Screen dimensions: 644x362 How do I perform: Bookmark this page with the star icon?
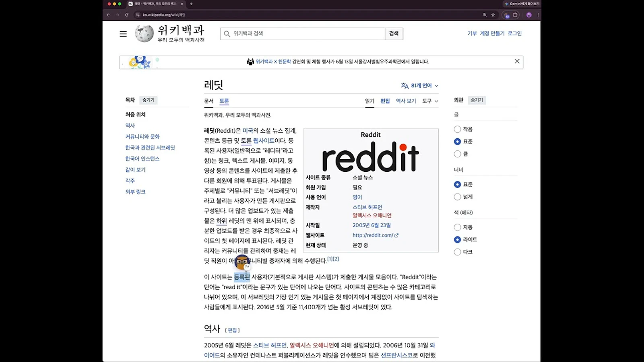pyautogui.click(x=493, y=15)
